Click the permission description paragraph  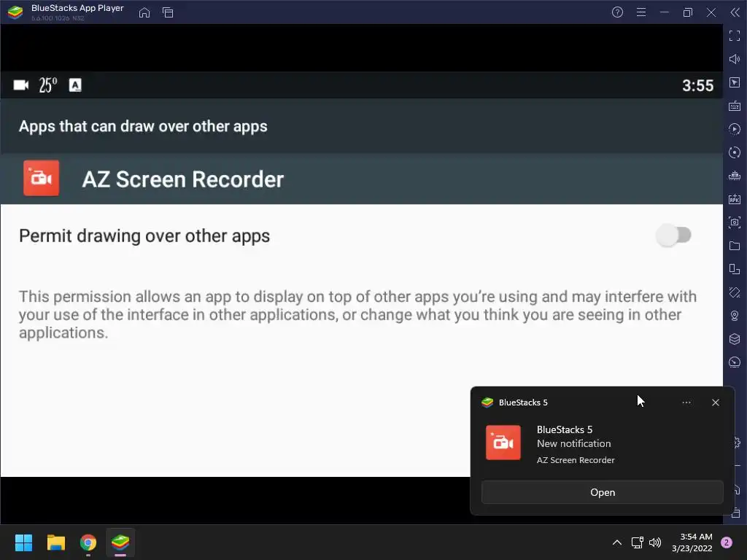click(x=357, y=314)
